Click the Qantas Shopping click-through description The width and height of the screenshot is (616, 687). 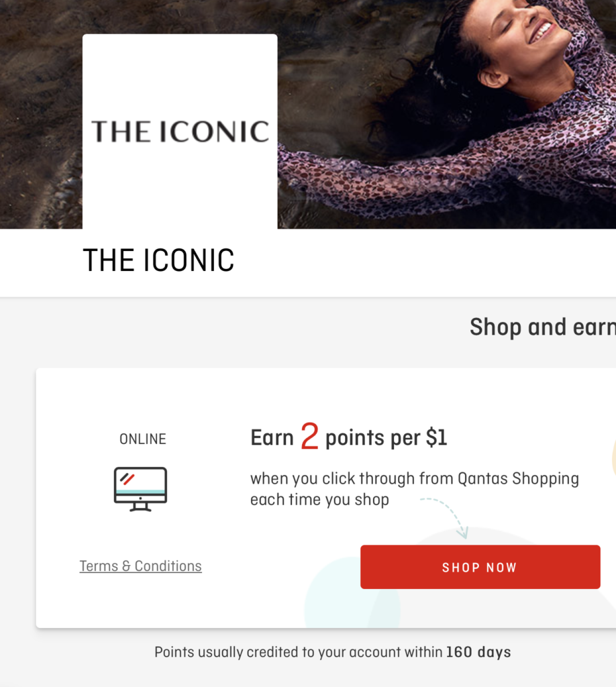point(415,489)
